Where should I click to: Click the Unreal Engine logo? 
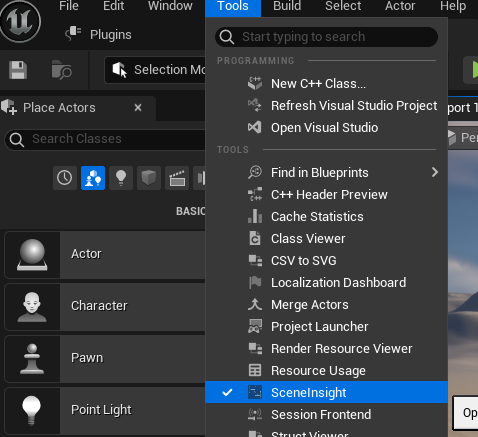21,21
